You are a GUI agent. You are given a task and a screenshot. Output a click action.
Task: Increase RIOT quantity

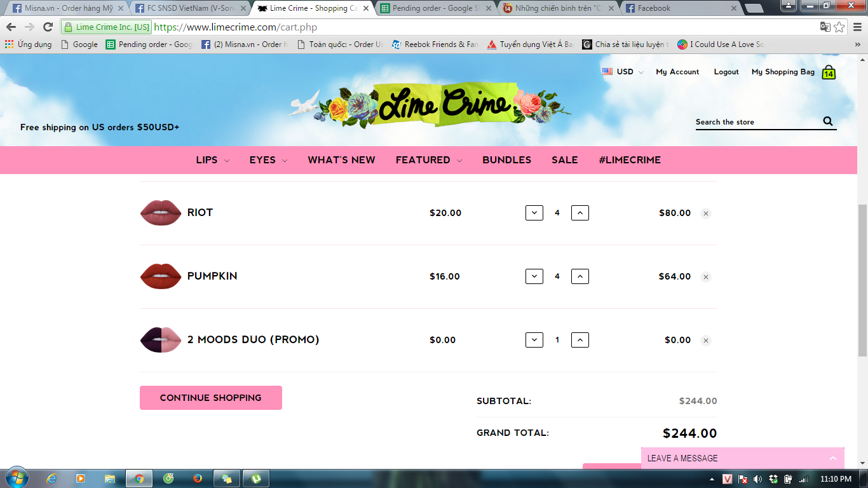580,213
